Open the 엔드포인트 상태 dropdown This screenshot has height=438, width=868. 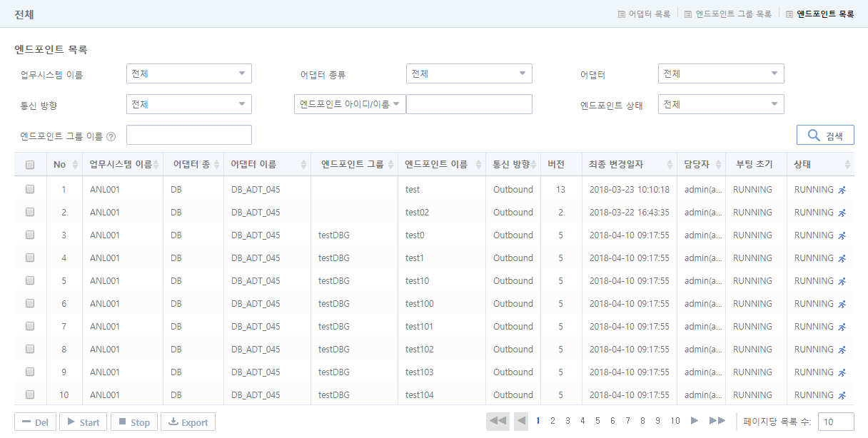click(721, 103)
